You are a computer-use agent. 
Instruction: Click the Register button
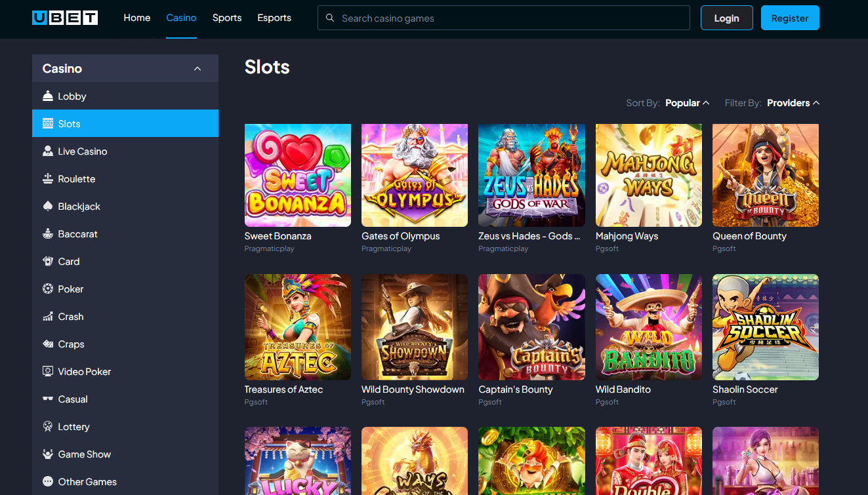tap(790, 18)
